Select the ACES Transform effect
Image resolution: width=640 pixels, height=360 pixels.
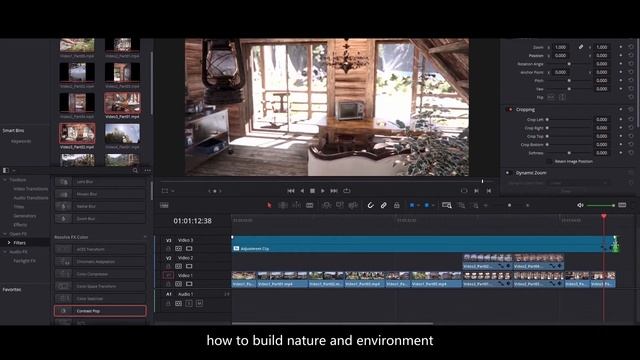tap(100, 249)
